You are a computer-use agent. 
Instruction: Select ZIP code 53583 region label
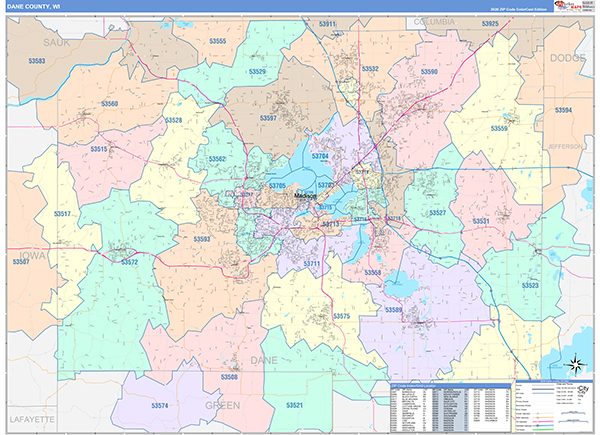pos(37,61)
